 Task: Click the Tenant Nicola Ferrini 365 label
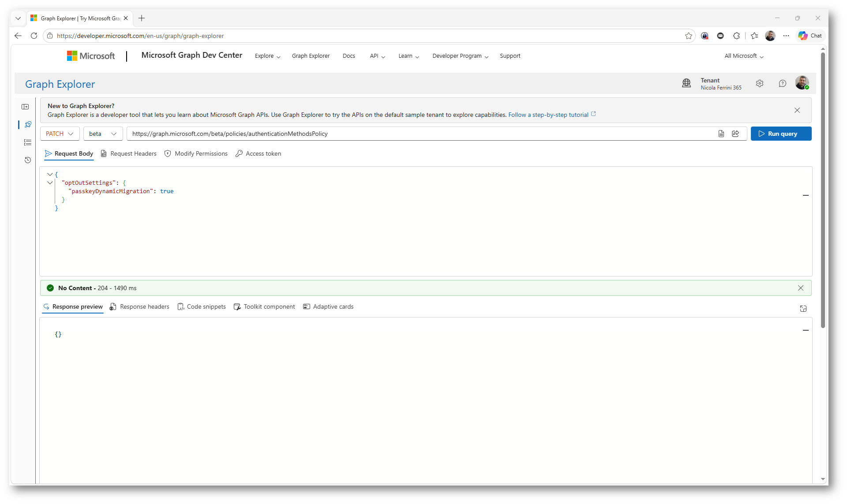pos(721,84)
